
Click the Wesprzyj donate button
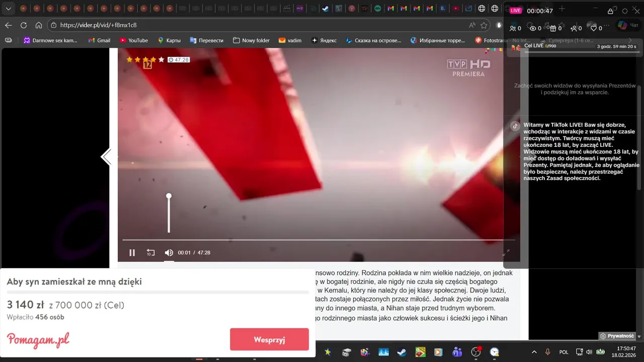[269, 339]
